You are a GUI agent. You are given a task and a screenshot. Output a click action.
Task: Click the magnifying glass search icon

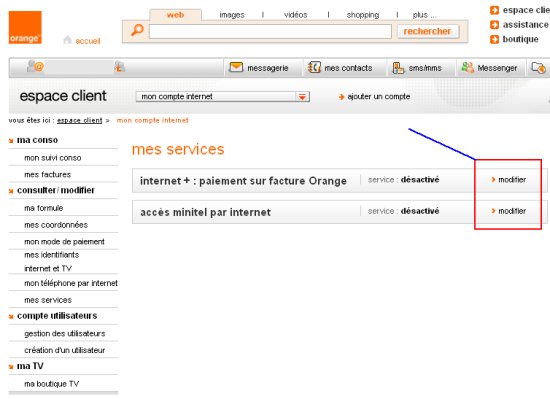click(137, 30)
